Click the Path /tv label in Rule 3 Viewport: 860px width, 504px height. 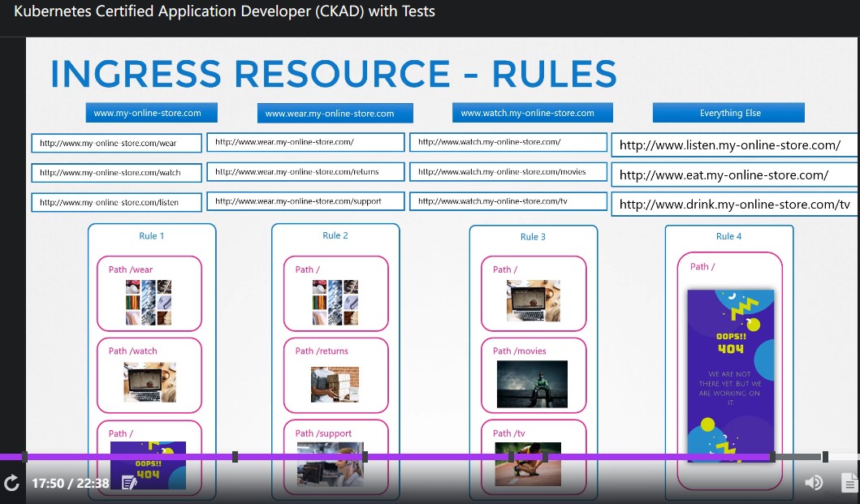[508, 433]
